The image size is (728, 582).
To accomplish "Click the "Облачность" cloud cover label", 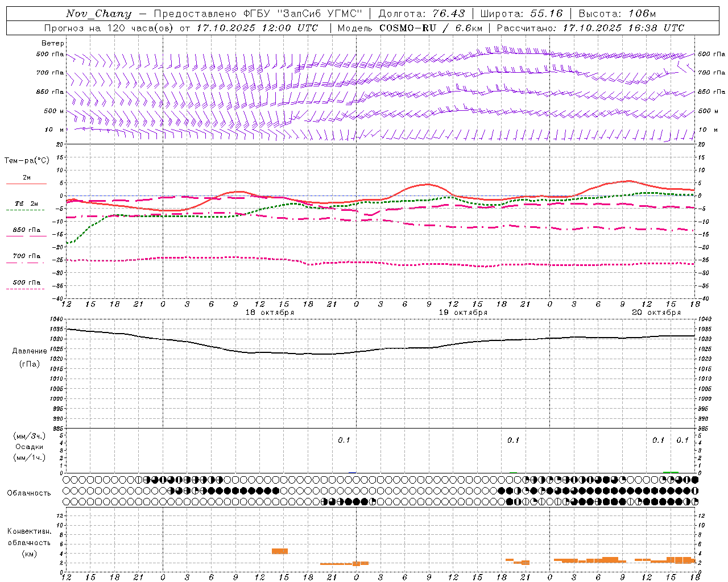I will (x=29, y=493).
